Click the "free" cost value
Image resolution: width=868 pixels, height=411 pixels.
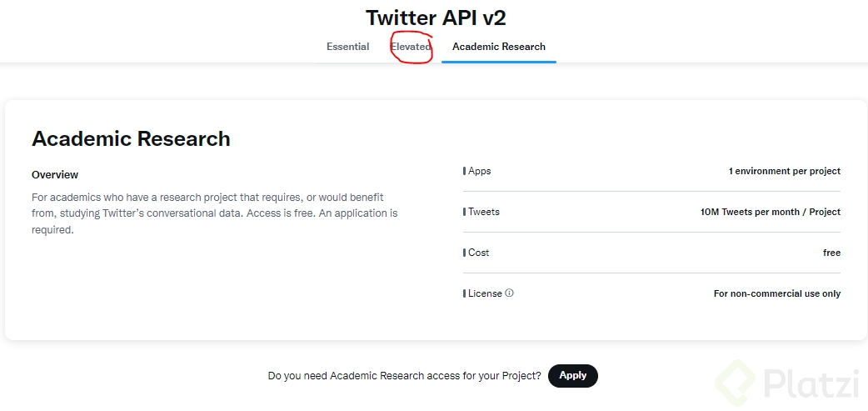[x=831, y=253]
